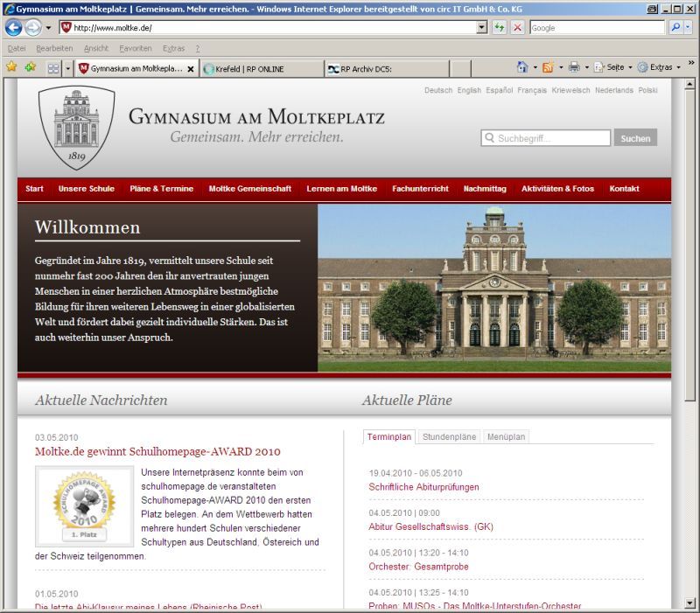Open the Seite dropdown menu
This screenshot has width=700, height=613.
coord(614,67)
